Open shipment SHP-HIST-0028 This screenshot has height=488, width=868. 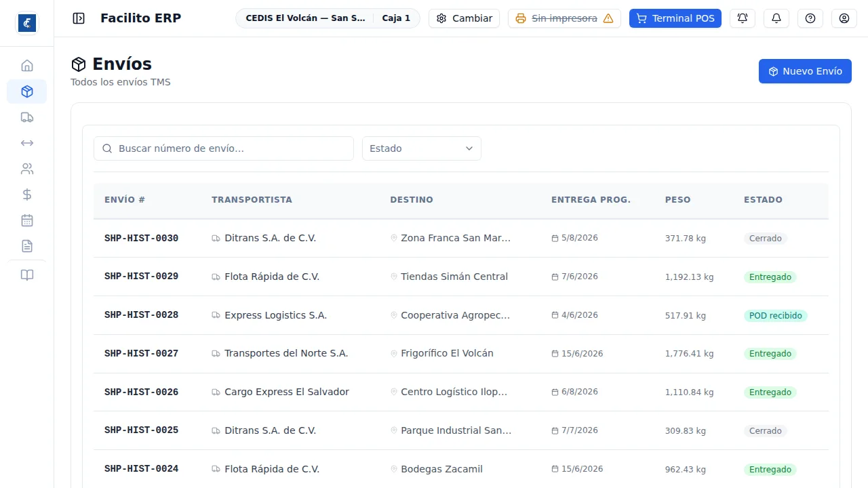[142, 315]
